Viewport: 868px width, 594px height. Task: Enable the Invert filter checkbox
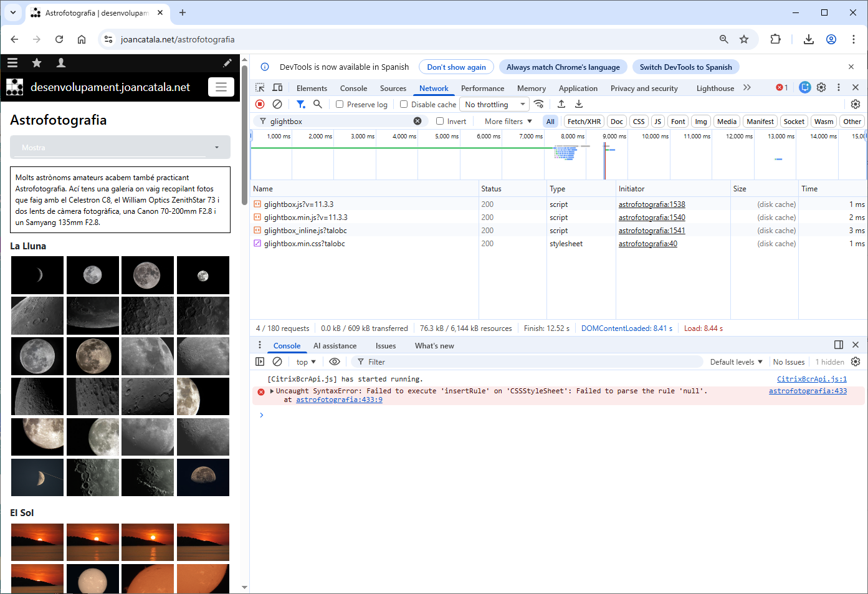coord(439,121)
